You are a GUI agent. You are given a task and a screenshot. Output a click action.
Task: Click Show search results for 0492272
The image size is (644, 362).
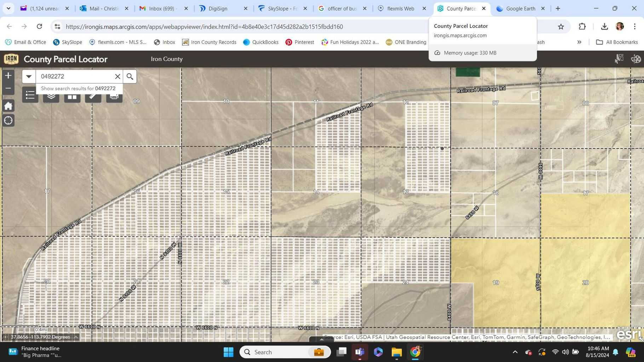point(78,88)
